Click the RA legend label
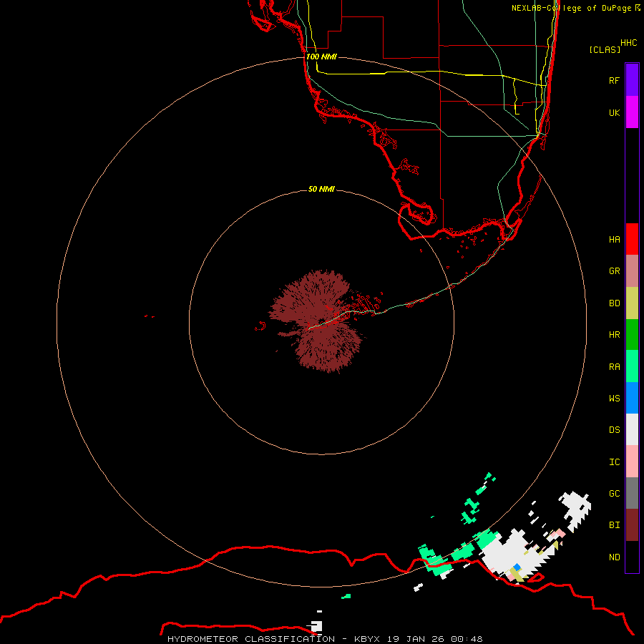Image resolution: width=644 pixels, height=644 pixels. (614, 367)
